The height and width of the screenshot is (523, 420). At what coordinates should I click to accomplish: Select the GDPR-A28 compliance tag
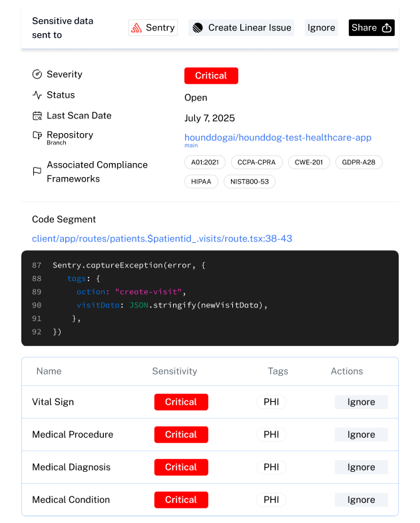point(359,162)
